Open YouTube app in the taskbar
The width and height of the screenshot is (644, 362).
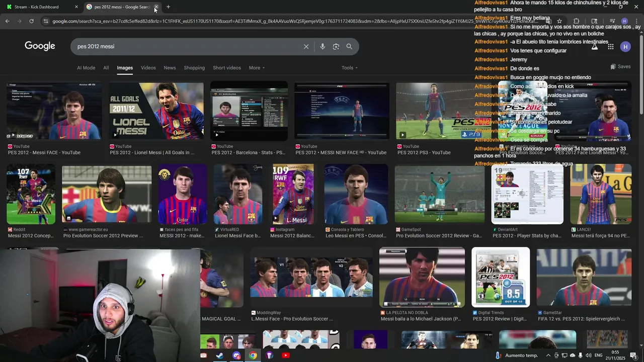(286, 355)
